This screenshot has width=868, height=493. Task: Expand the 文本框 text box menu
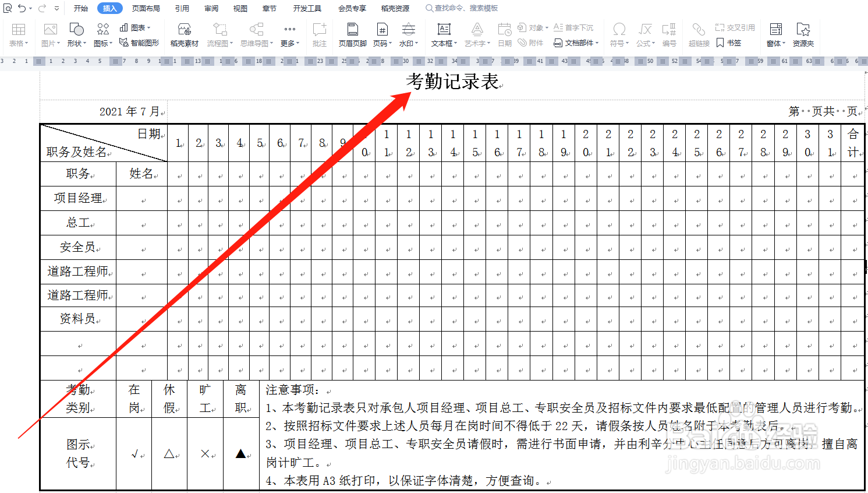pyautogui.click(x=444, y=35)
